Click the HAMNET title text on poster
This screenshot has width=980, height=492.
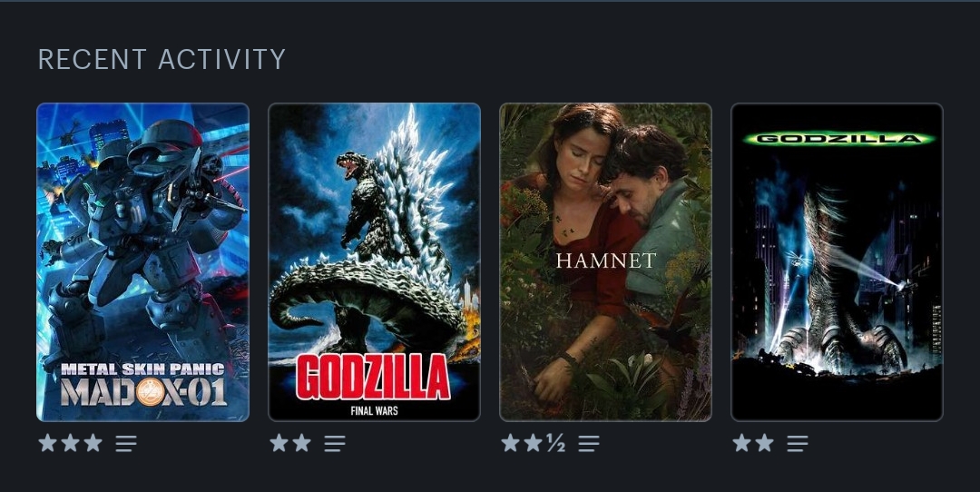point(605,261)
